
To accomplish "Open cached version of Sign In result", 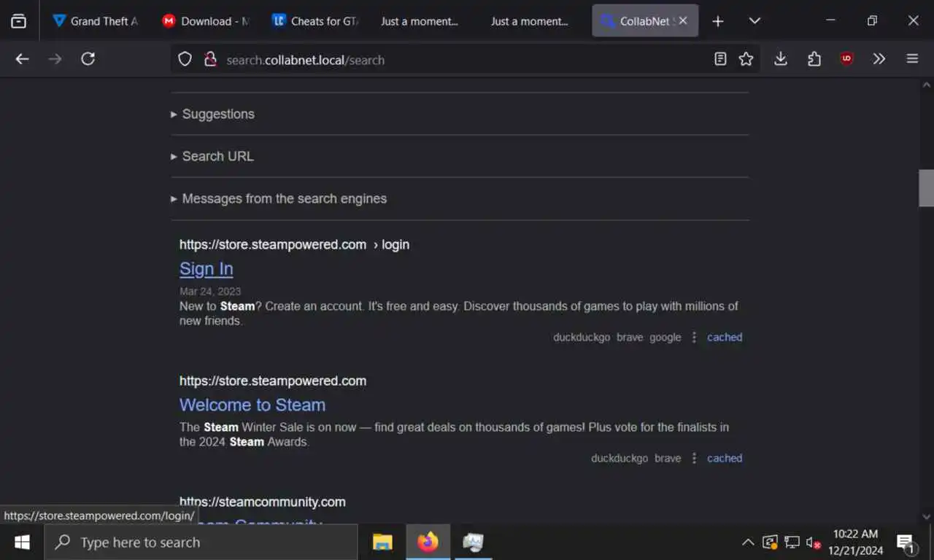I will [725, 337].
